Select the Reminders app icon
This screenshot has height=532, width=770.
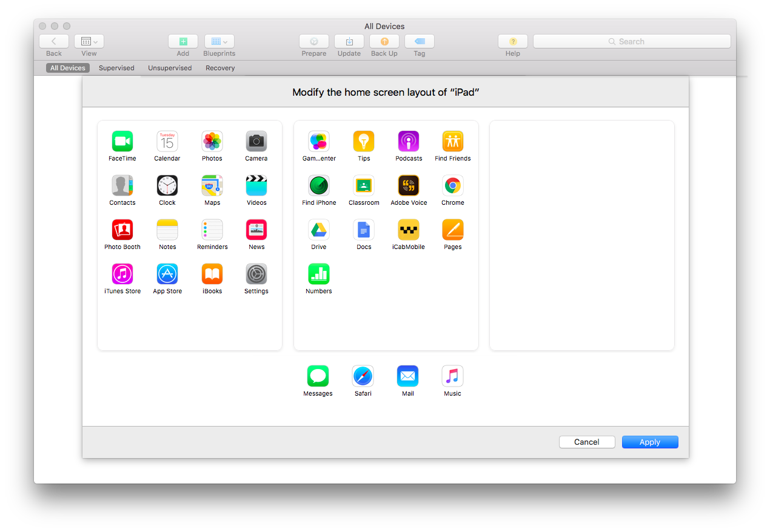coord(212,230)
